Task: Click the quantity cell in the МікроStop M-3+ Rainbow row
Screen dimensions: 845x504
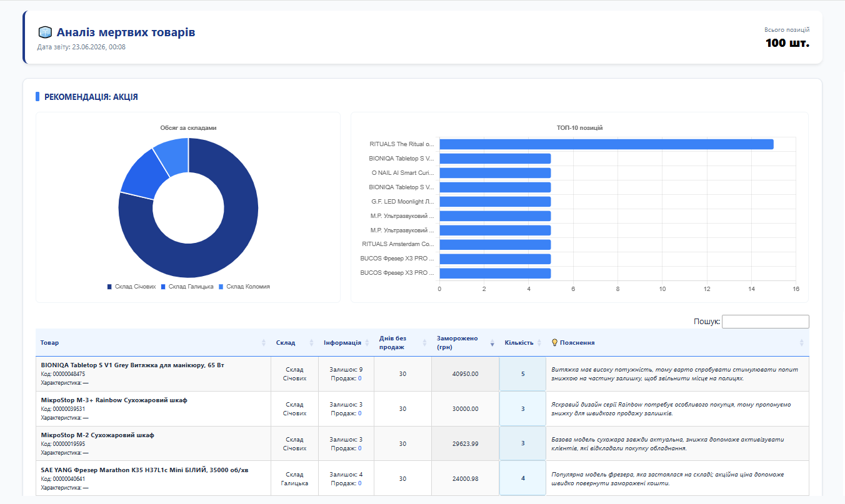Action: click(x=522, y=409)
